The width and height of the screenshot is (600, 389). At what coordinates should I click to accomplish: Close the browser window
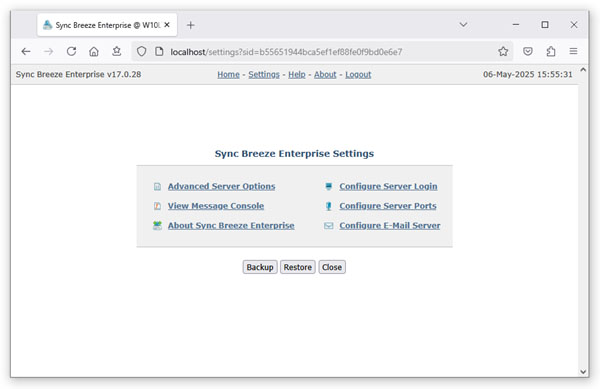point(574,25)
